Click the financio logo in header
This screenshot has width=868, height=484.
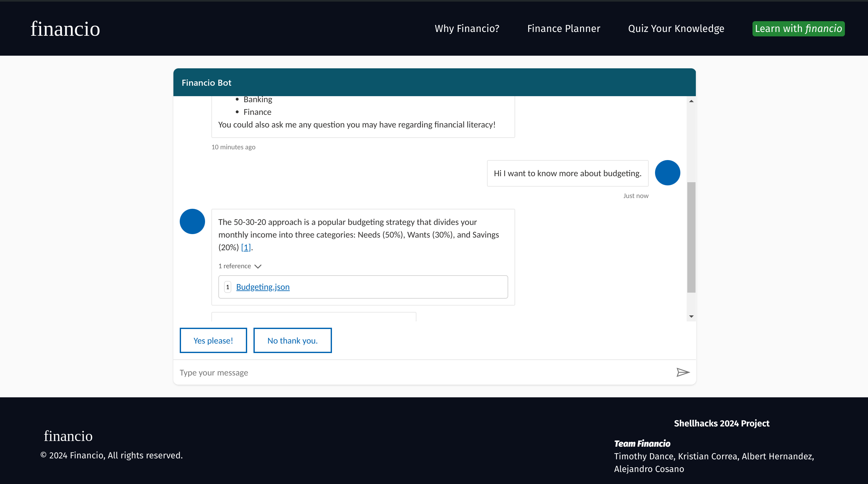pyautogui.click(x=66, y=29)
